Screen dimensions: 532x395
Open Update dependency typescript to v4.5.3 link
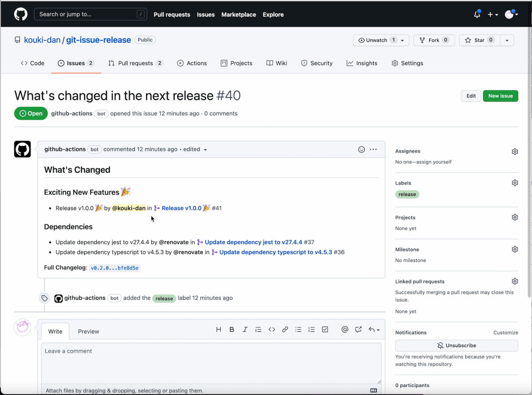276,252
